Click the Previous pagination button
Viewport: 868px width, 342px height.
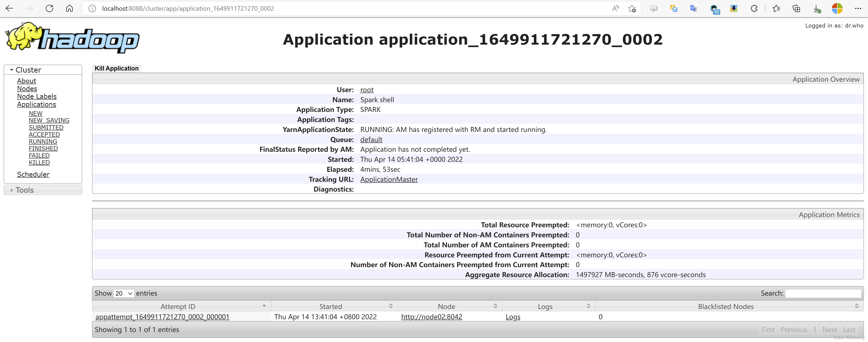click(794, 329)
